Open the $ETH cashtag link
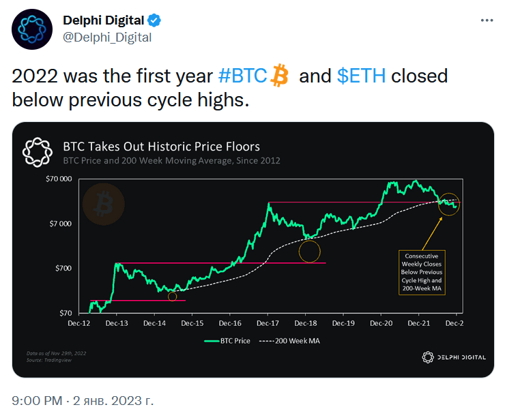This screenshot has width=505, height=420. click(x=361, y=75)
